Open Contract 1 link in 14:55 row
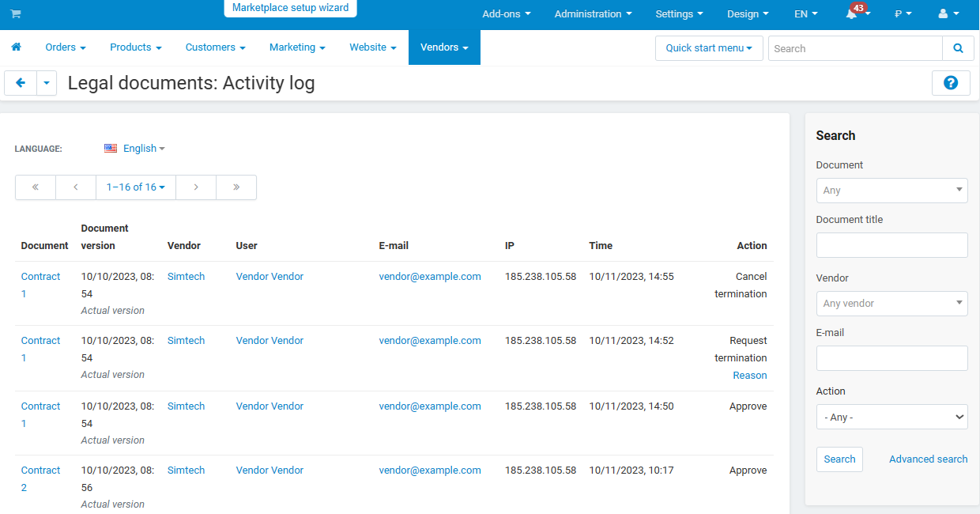The width and height of the screenshot is (980, 514). click(x=40, y=285)
